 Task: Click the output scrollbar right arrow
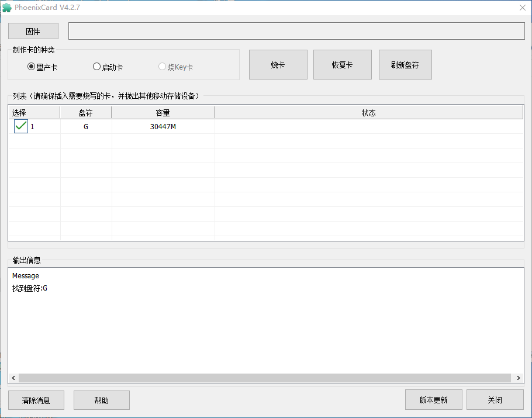click(518, 378)
